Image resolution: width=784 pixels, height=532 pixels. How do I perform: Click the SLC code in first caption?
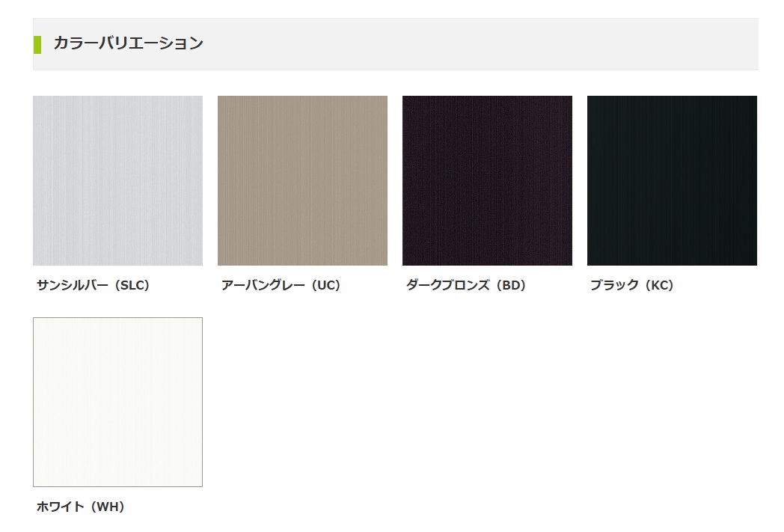click(x=132, y=286)
